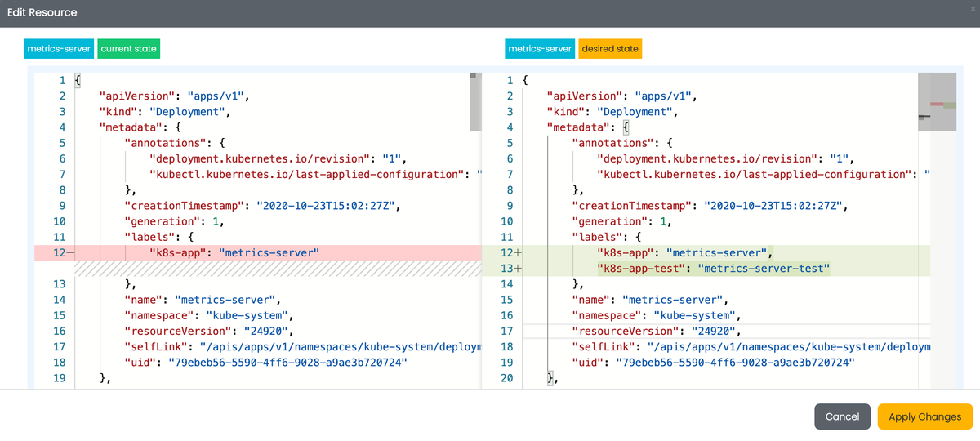The image size is (980, 441).
Task: Click "resourceVersion" key in right editor
Action: point(626,331)
